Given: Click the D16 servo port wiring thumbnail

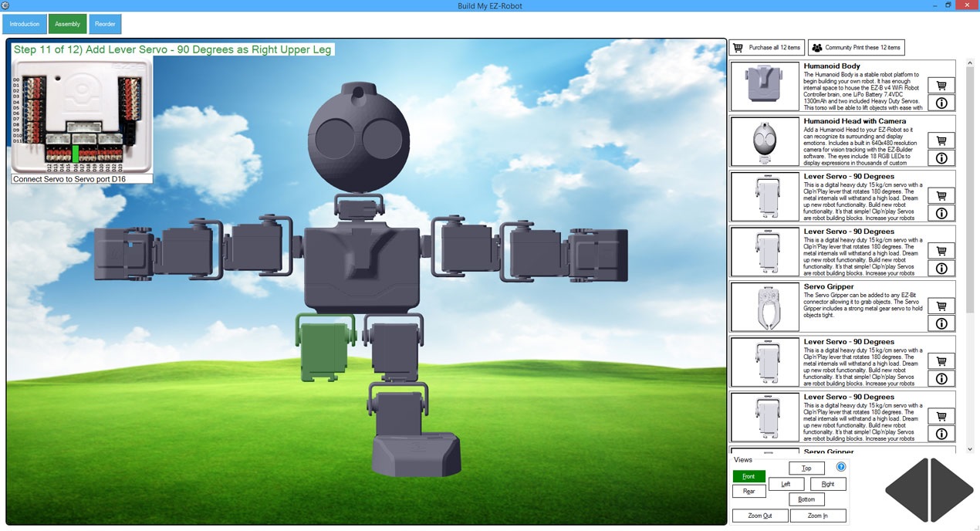Looking at the screenshot, I should [x=80, y=120].
